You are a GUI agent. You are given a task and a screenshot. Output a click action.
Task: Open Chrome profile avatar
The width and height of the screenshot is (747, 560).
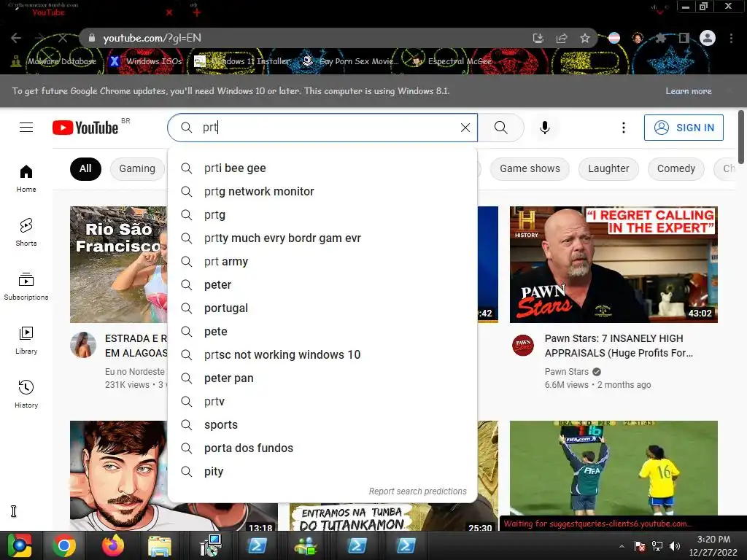point(708,38)
